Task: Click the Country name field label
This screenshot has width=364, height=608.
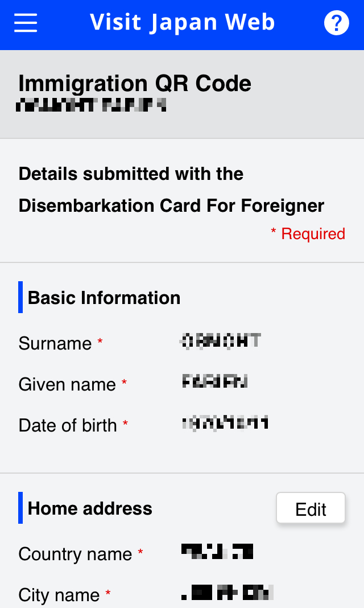Action: 75,554
